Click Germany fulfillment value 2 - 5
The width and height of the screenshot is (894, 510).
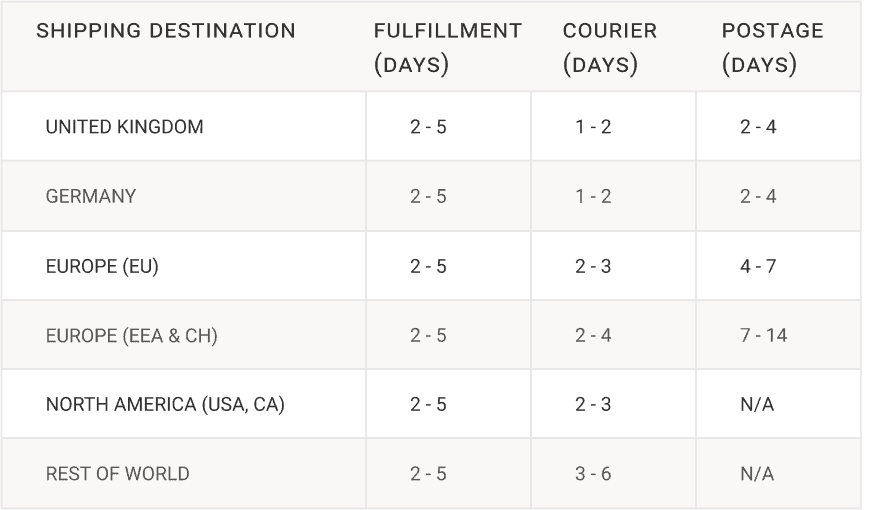pyautogui.click(x=428, y=196)
